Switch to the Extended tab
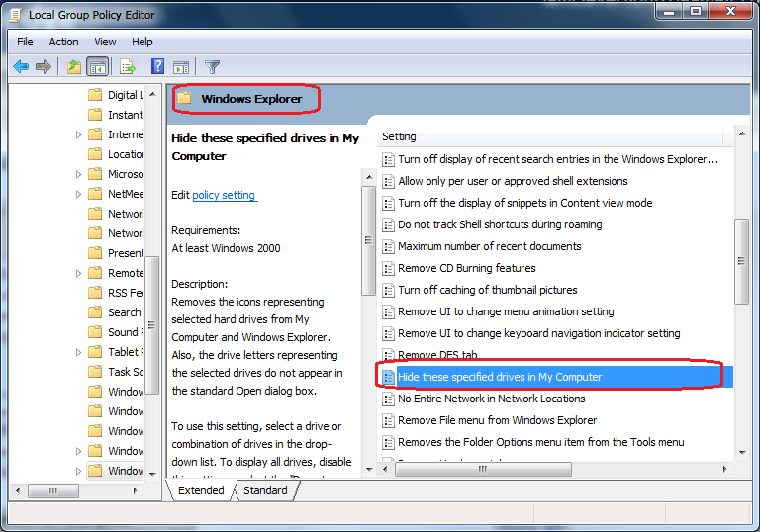This screenshot has height=532, width=760. (201, 490)
